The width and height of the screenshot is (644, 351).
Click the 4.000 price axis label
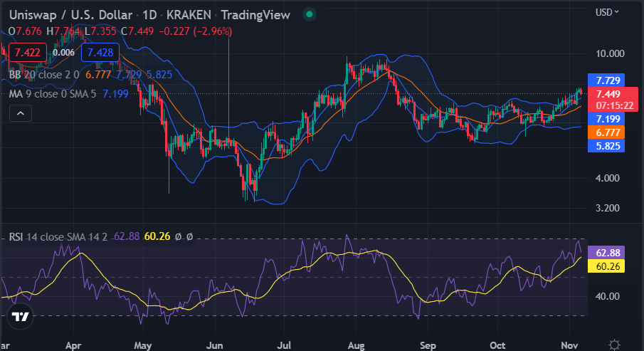coord(608,179)
